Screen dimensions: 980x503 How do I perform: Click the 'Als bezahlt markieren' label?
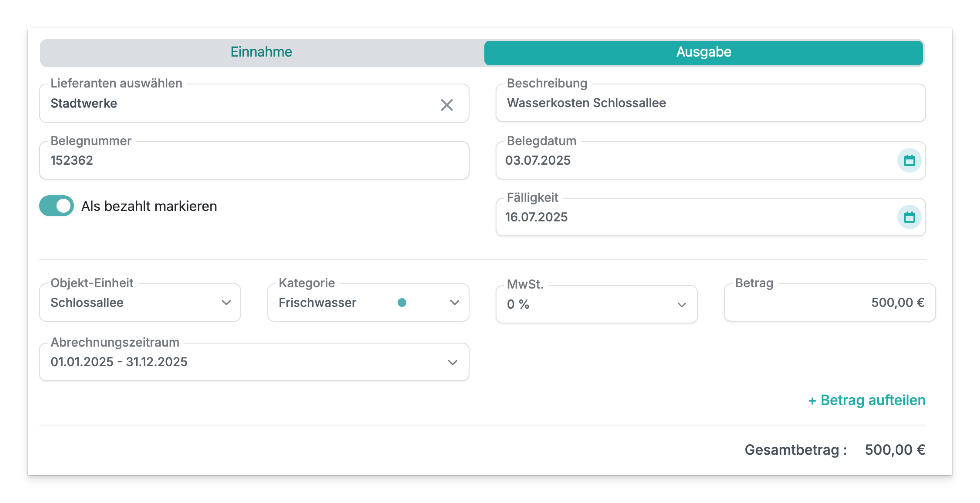[149, 206]
